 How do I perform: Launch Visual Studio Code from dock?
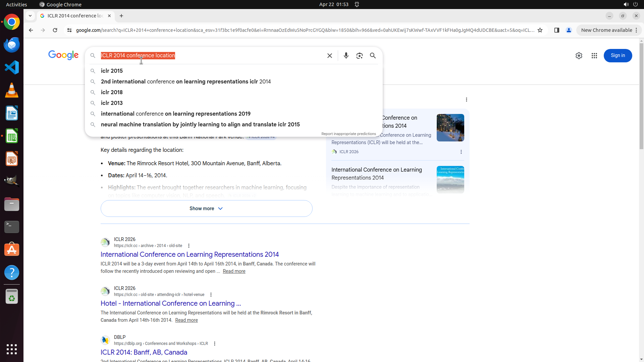(x=12, y=68)
